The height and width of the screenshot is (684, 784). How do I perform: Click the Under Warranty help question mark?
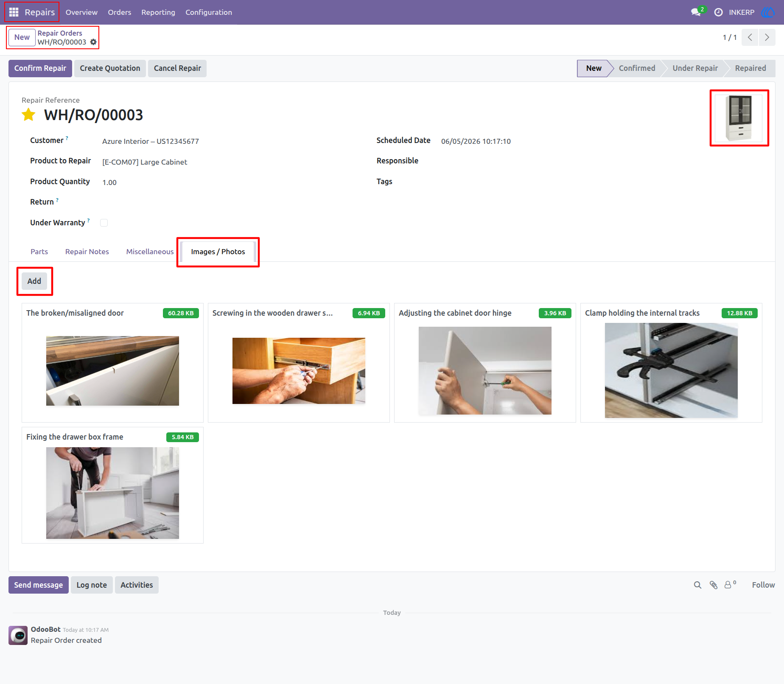pyautogui.click(x=88, y=221)
